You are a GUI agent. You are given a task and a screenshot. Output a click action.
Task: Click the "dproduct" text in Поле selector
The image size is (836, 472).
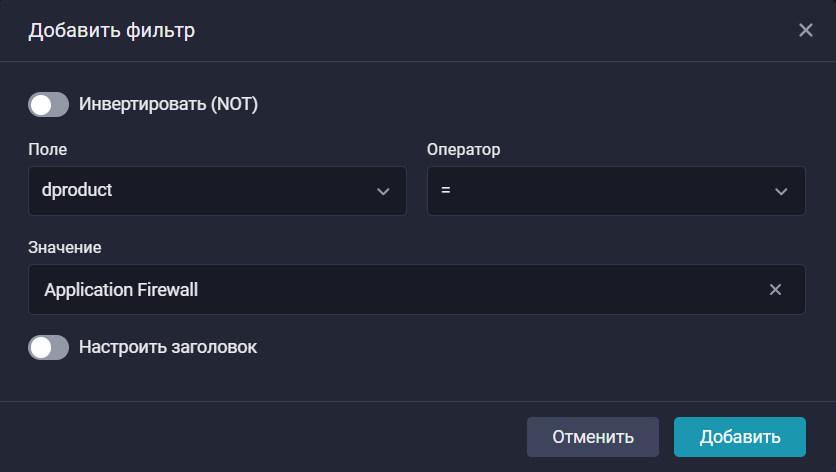click(x=78, y=191)
